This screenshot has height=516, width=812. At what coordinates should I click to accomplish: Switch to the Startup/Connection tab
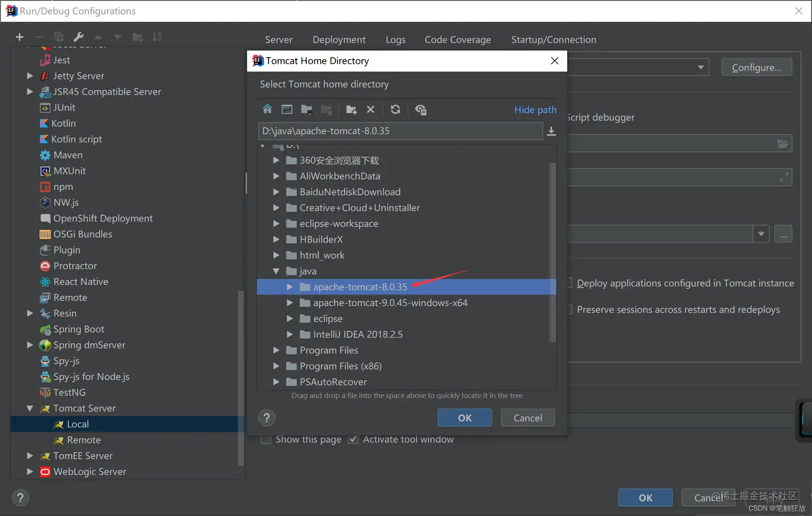pos(554,40)
